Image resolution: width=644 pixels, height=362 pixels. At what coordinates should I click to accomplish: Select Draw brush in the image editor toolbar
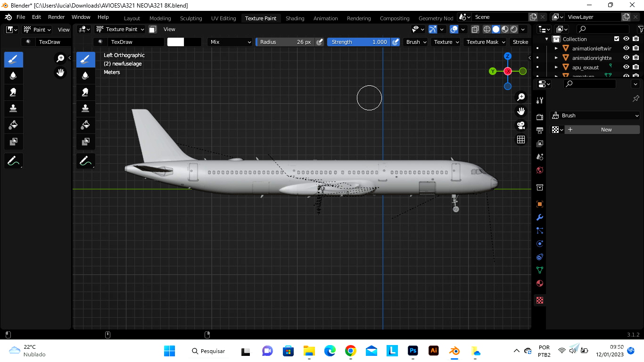(x=13, y=60)
